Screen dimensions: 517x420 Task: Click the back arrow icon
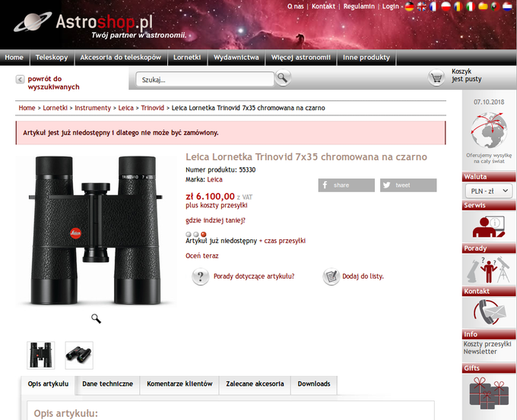[20, 80]
